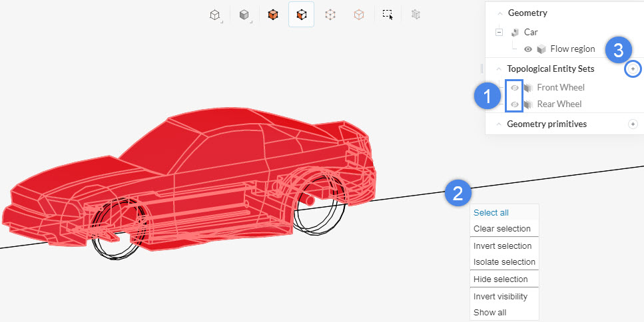Collapse the Topological Entity Sets section
The width and height of the screenshot is (644, 322).
(499, 69)
